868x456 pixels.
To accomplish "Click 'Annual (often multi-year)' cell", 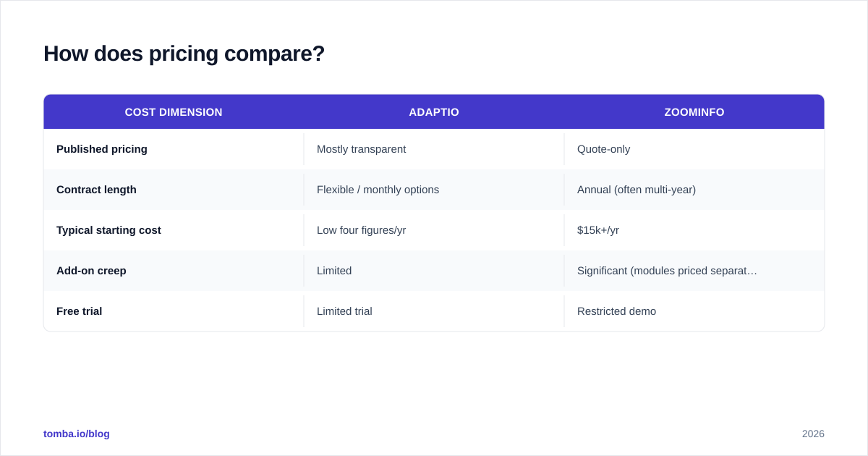I will pos(637,190).
